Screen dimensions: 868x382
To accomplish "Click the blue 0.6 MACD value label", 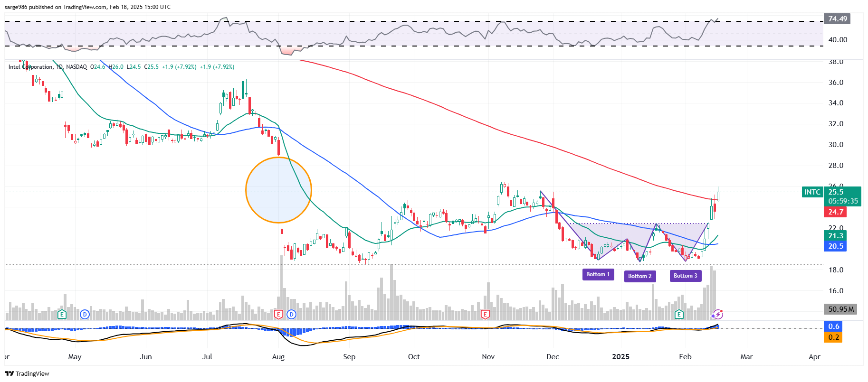I will tap(834, 326).
